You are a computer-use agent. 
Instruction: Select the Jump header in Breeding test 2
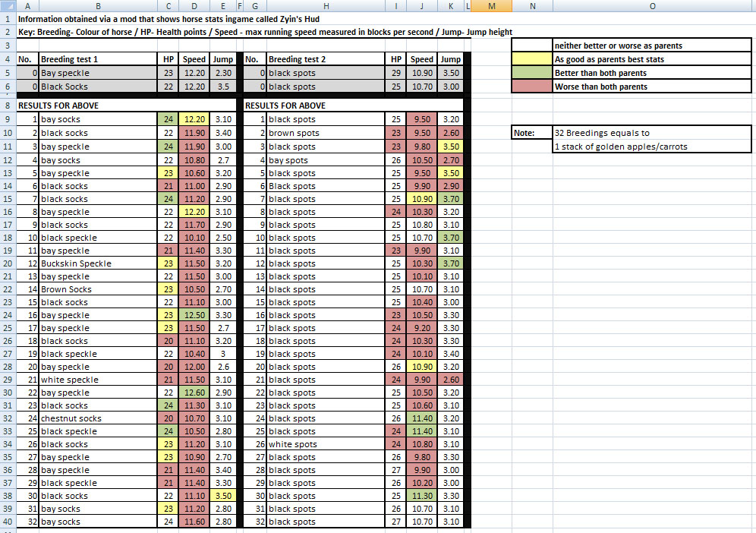point(450,59)
